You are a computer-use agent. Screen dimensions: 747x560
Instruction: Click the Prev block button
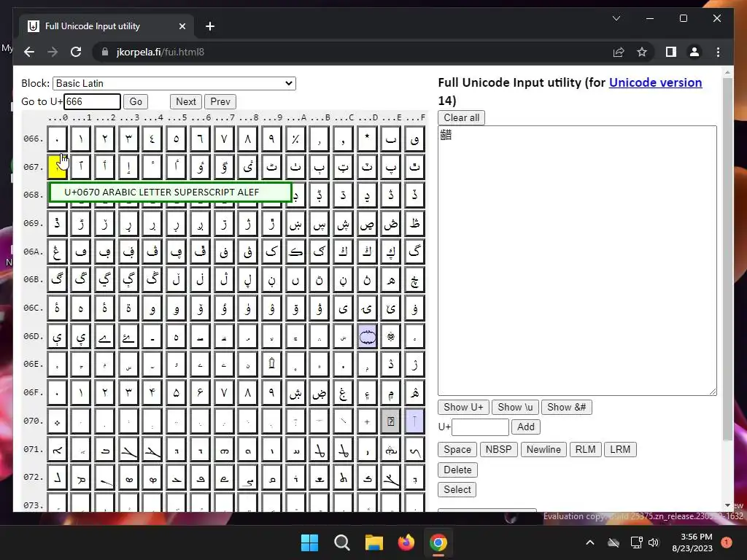220,101
